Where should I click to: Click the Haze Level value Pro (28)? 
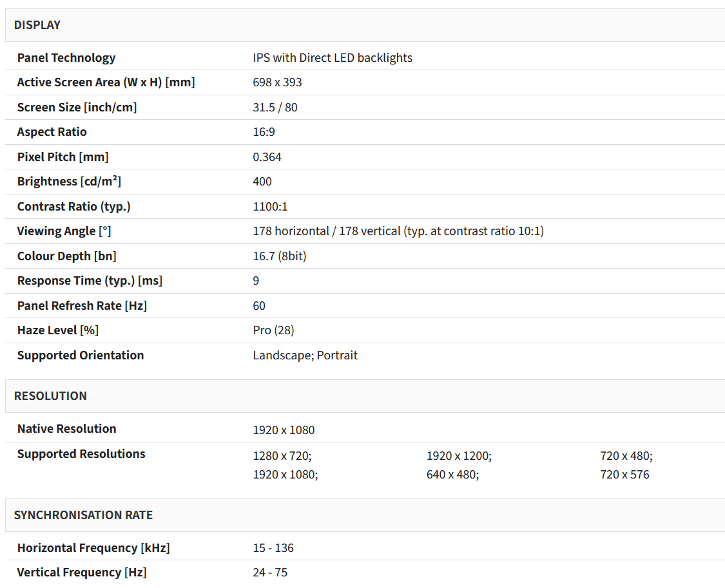(273, 330)
